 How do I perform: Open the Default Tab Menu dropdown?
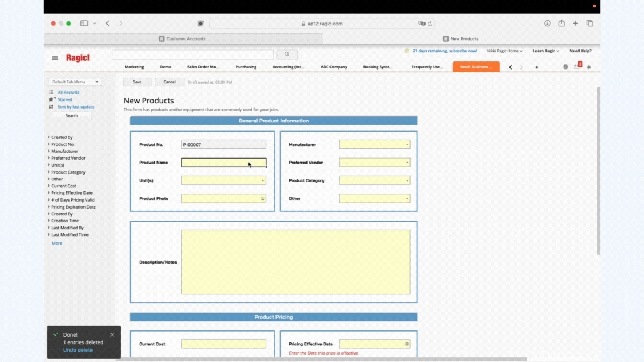pyautogui.click(x=75, y=82)
